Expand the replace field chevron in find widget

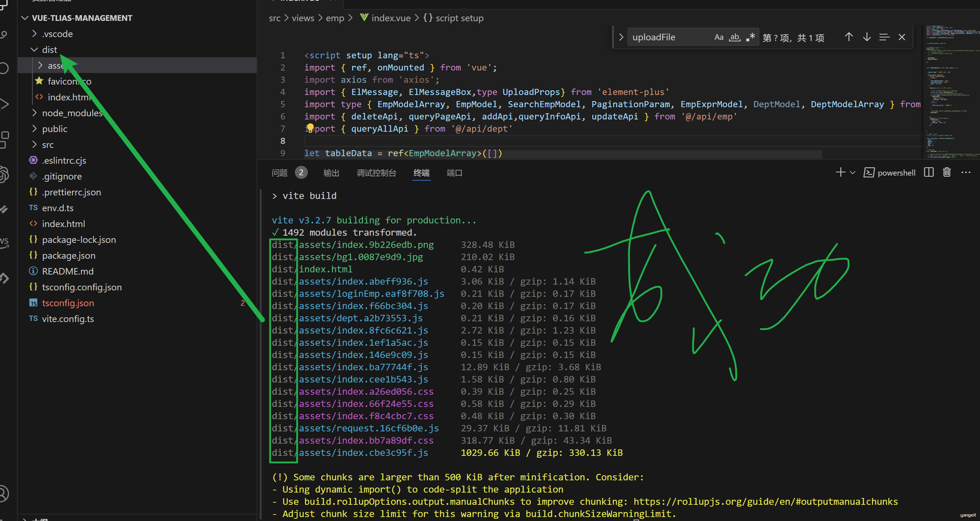[x=621, y=37]
